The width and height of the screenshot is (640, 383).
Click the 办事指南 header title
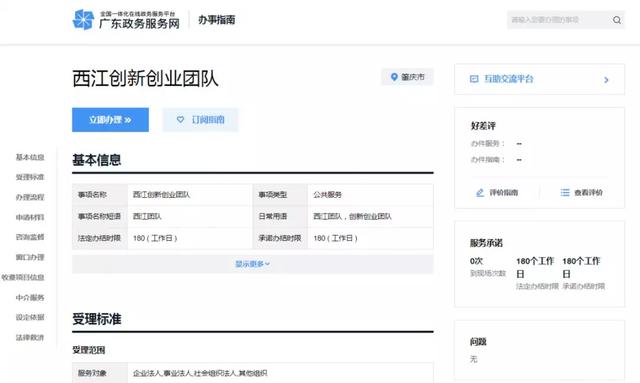217,20
